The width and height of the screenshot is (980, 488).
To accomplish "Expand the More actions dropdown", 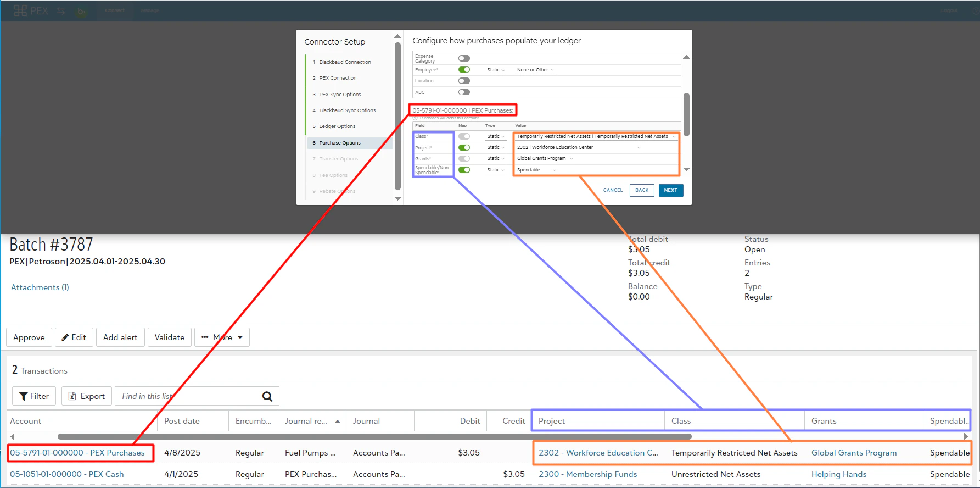I will tap(222, 337).
